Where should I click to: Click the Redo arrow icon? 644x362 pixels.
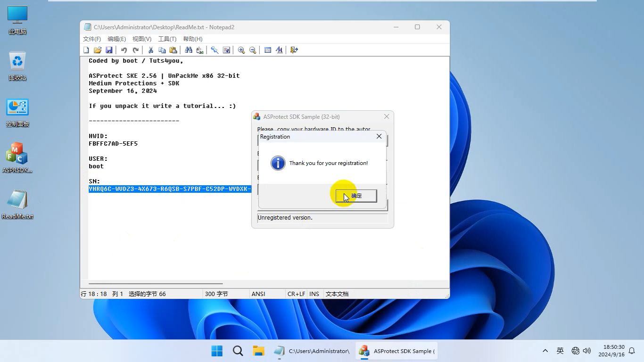pyautogui.click(x=136, y=50)
